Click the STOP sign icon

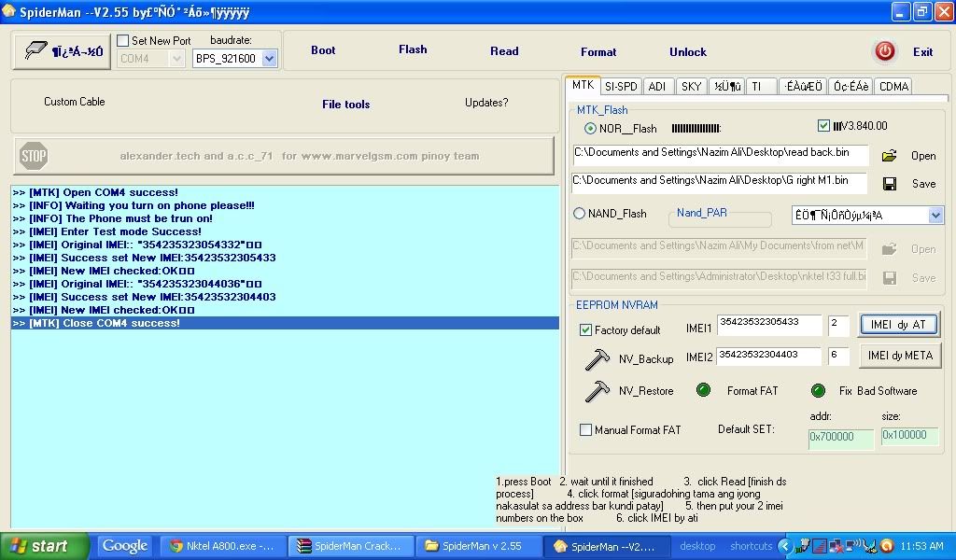34,156
